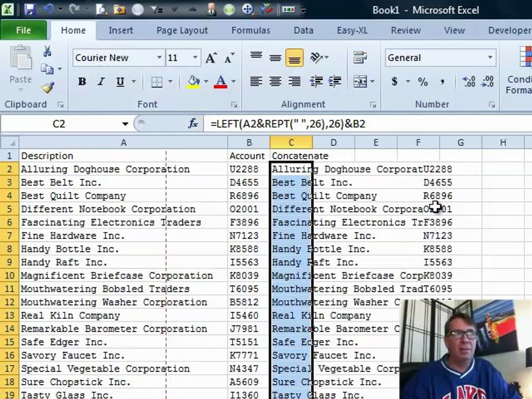Click Increase Indent icon
The height and width of the screenshot is (399, 532).
click(x=335, y=82)
